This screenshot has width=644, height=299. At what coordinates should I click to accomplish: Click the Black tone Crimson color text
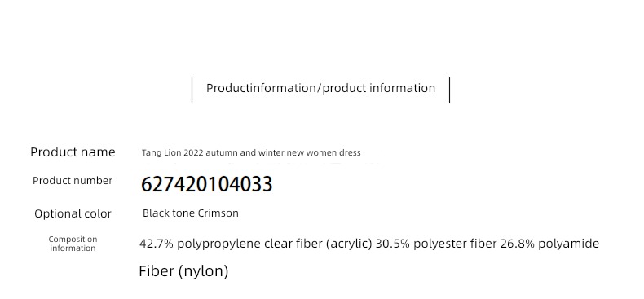pos(191,213)
